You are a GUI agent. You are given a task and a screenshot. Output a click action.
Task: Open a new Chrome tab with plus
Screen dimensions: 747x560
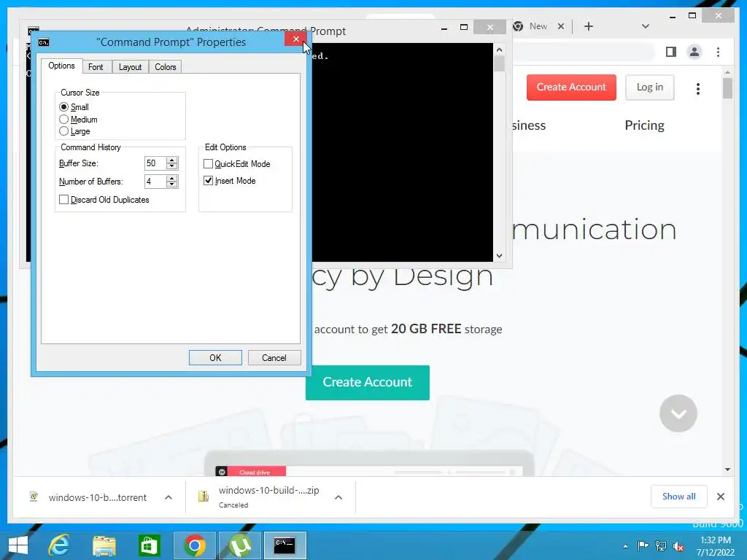pyautogui.click(x=589, y=26)
